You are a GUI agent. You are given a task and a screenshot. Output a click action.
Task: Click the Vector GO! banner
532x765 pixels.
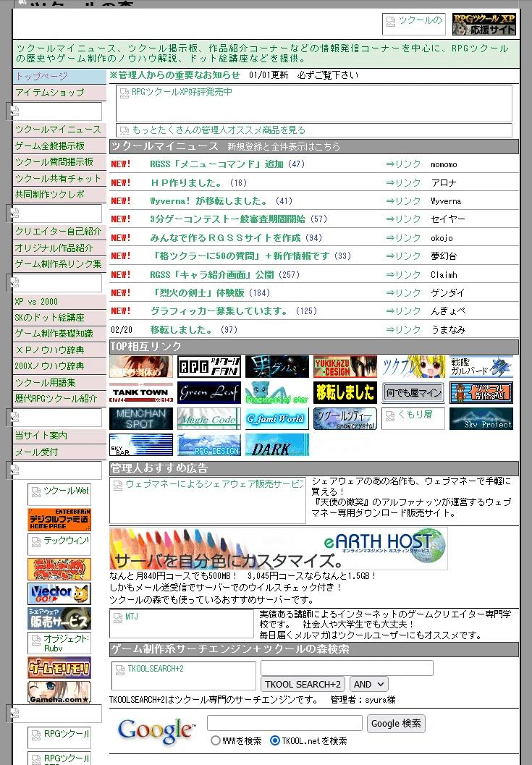point(59,593)
